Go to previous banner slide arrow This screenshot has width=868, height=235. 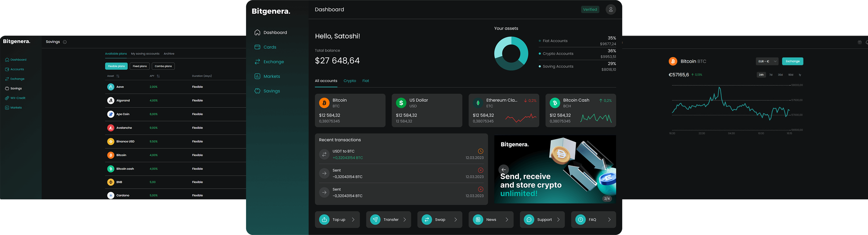[x=503, y=170]
